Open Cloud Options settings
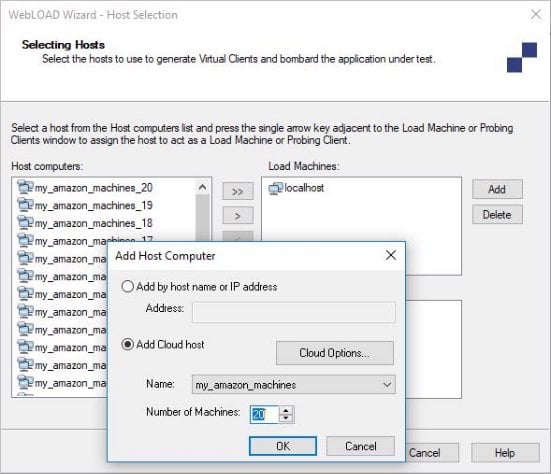Viewport: 551px width, 474px height. coord(335,353)
